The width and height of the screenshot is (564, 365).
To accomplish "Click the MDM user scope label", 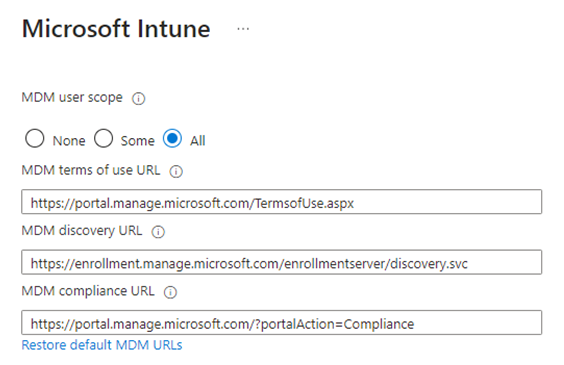I will pyautogui.click(x=72, y=97).
